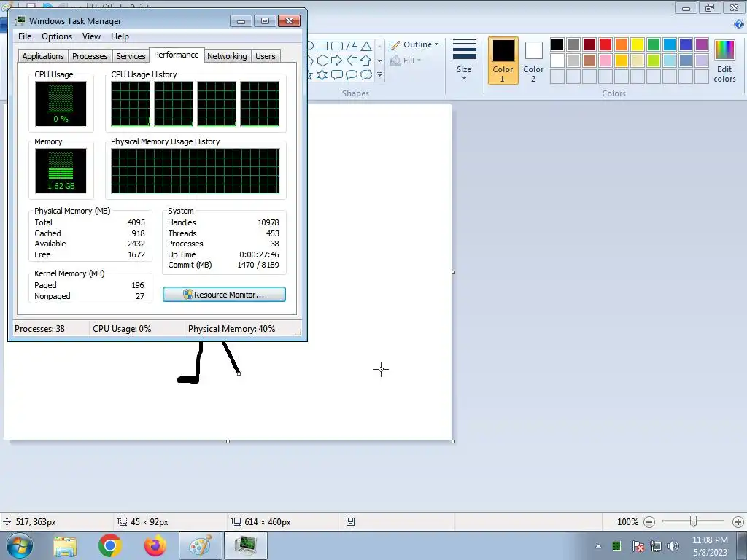Expand the shapes gallery with the More arrow
Screen dimensions: 747x560
click(x=379, y=75)
